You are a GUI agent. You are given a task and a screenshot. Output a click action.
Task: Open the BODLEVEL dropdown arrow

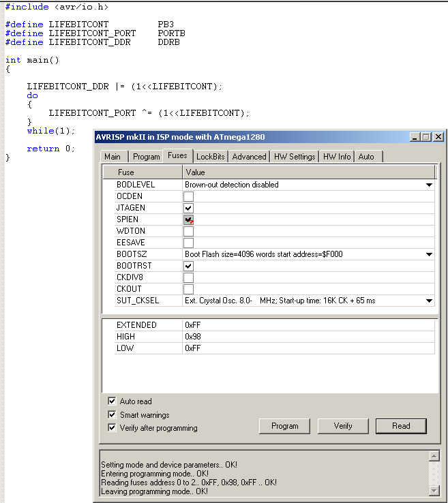[429, 185]
